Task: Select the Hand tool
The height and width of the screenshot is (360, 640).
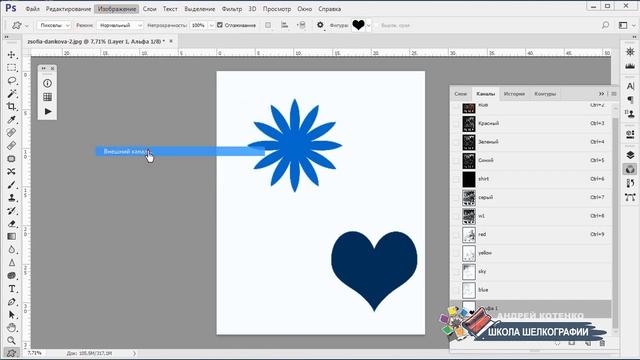Action: point(11,327)
